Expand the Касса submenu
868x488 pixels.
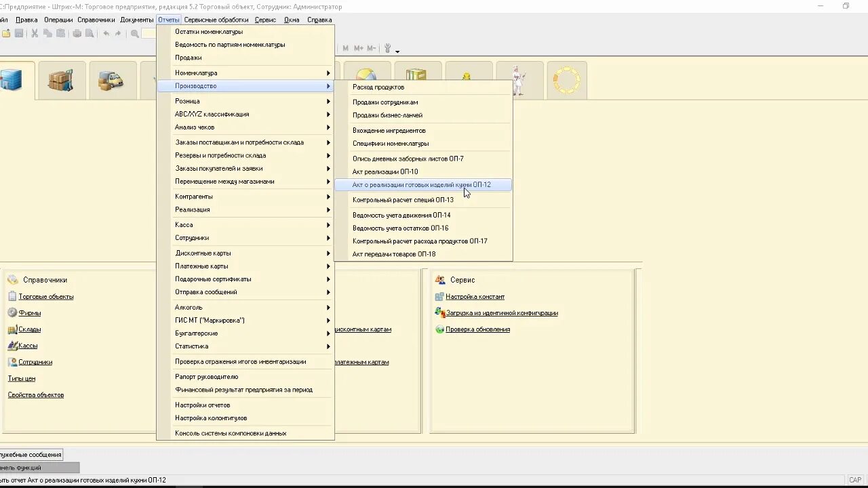(245, 224)
